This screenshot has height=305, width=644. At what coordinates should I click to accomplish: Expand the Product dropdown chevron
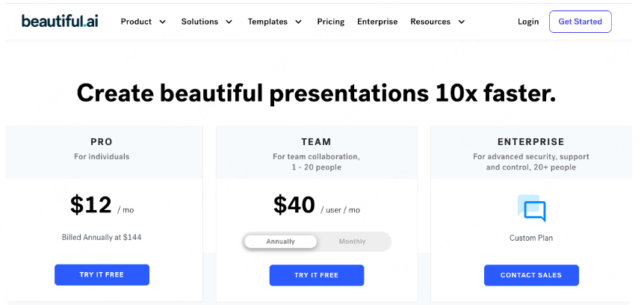click(163, 22)
